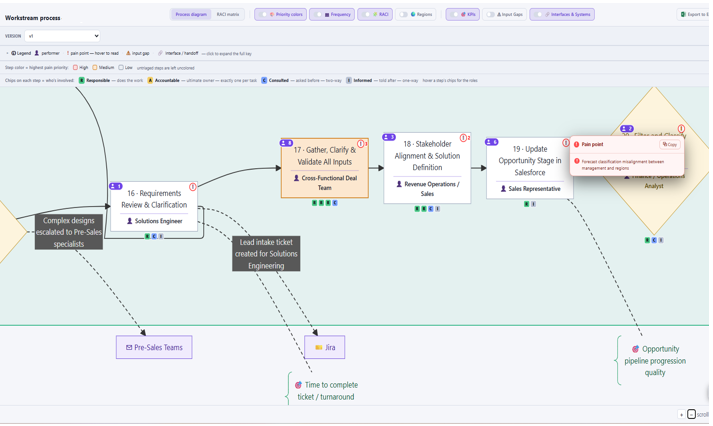Click the RACI chips under step 18
This screenshot has width=713, height=426.
click(x=427, y=209)
